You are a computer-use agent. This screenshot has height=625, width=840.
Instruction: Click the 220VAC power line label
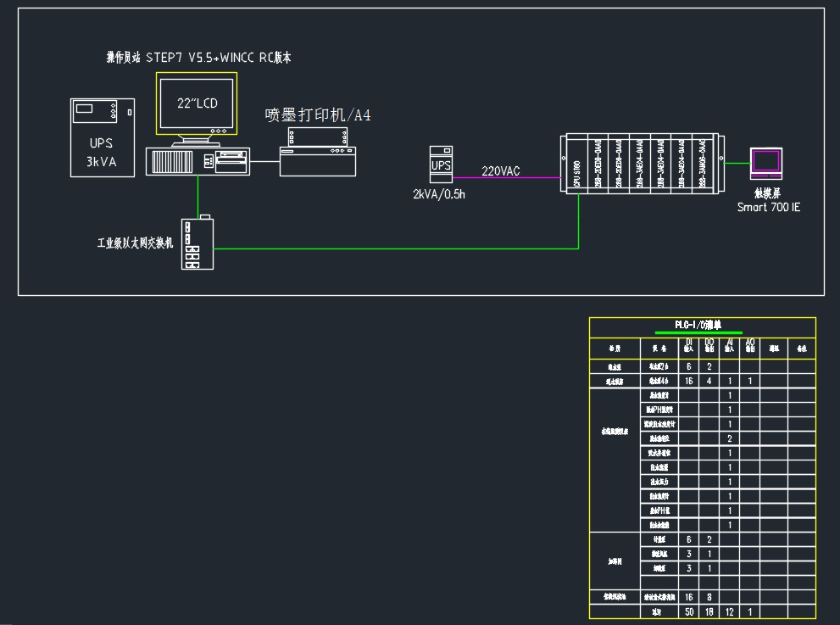[x=501, y=171]
